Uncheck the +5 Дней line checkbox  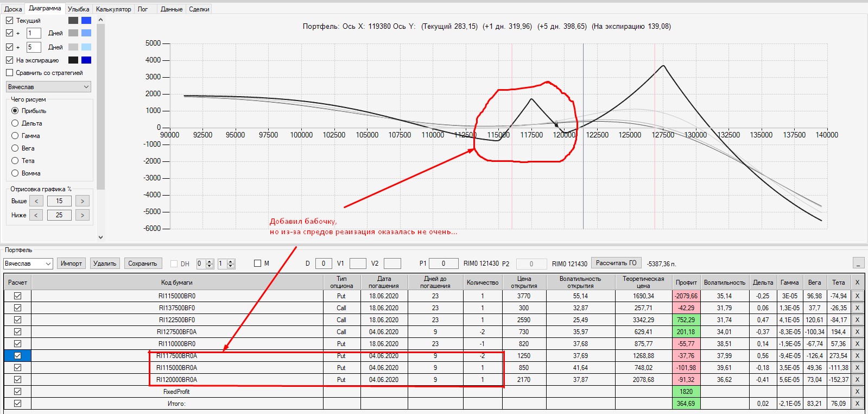coord(9,47)
